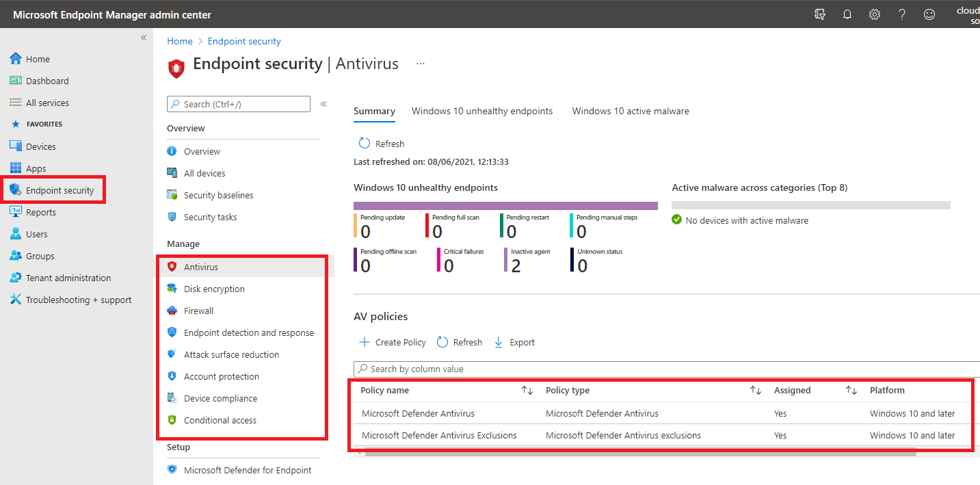Image resolution: width=980 pixels, height=485 pixels.
Task: Sort by Assigned column arrows
Action: [851, 391]
